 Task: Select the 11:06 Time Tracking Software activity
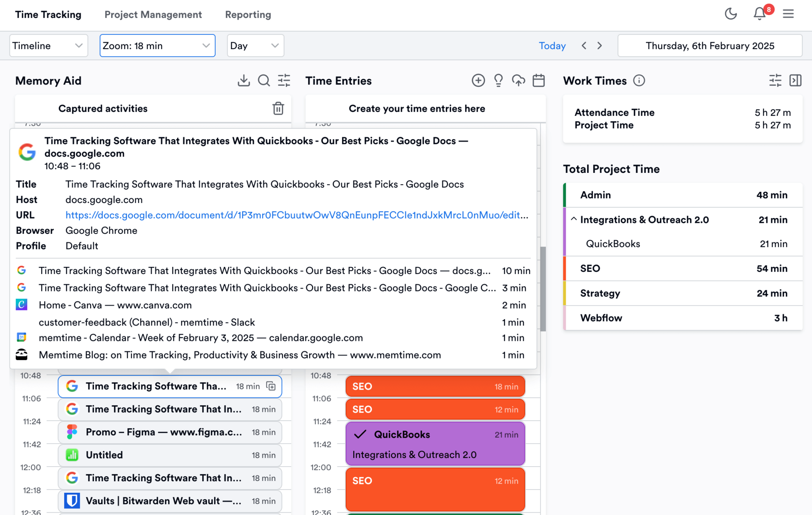pos(170,409)
